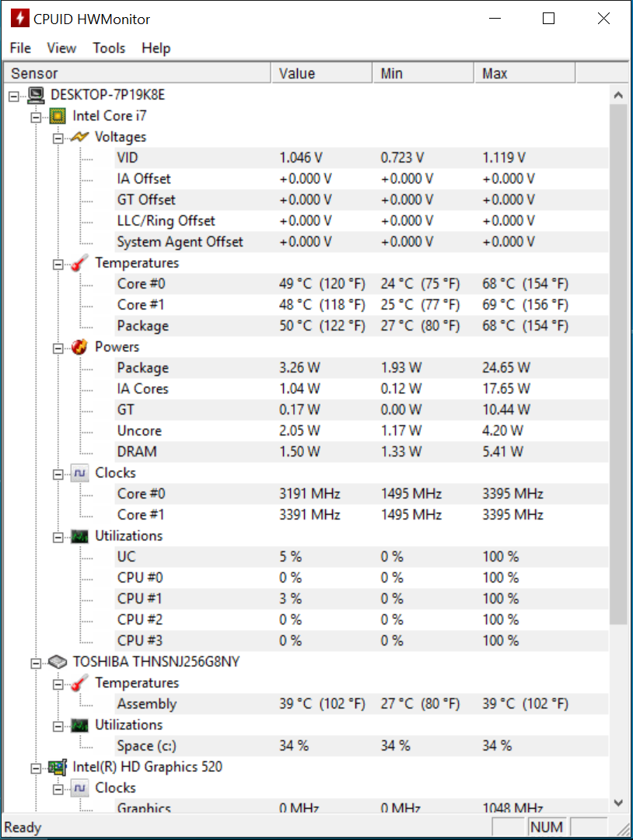Select the Core #0 temperature row
This screenshot has width=633, height=840.
(362, 284)
